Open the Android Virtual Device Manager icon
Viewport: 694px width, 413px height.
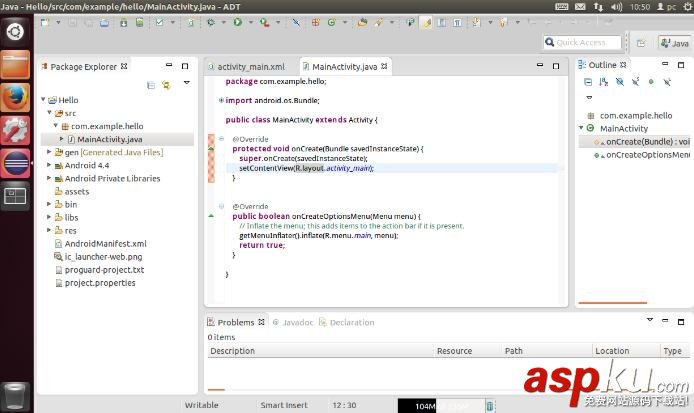[x=139, y=22]
